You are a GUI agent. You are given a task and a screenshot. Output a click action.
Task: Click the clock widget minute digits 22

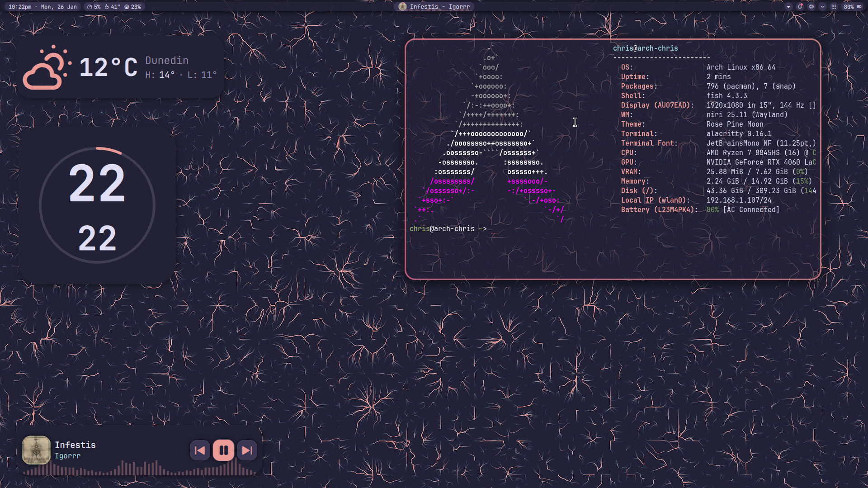(x=97, y=238)
